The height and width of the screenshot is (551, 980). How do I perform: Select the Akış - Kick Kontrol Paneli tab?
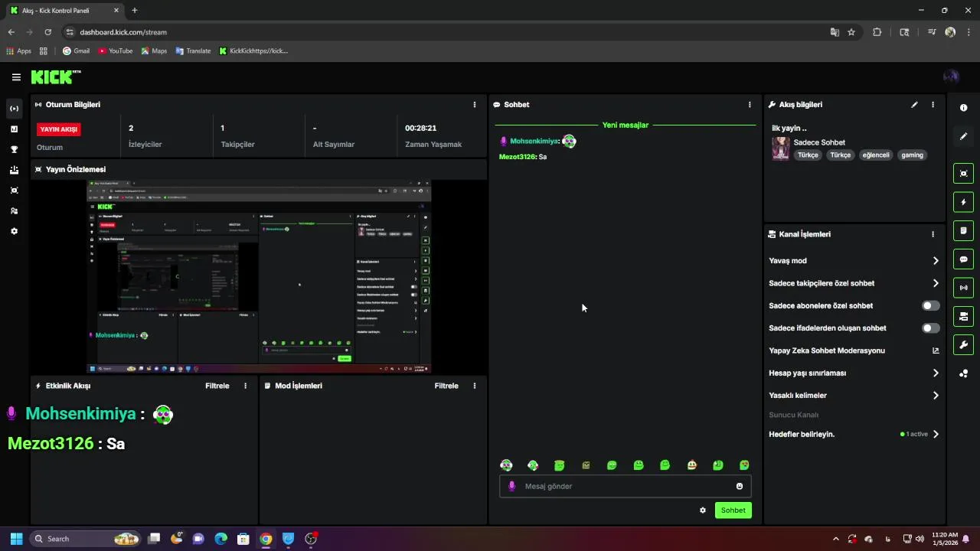tap(65, 11)
